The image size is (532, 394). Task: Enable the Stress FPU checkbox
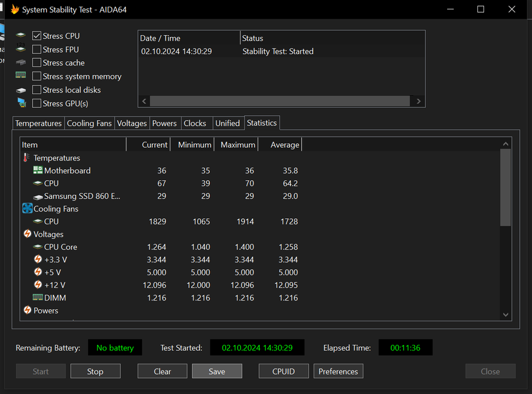click(x=37, y=50)
